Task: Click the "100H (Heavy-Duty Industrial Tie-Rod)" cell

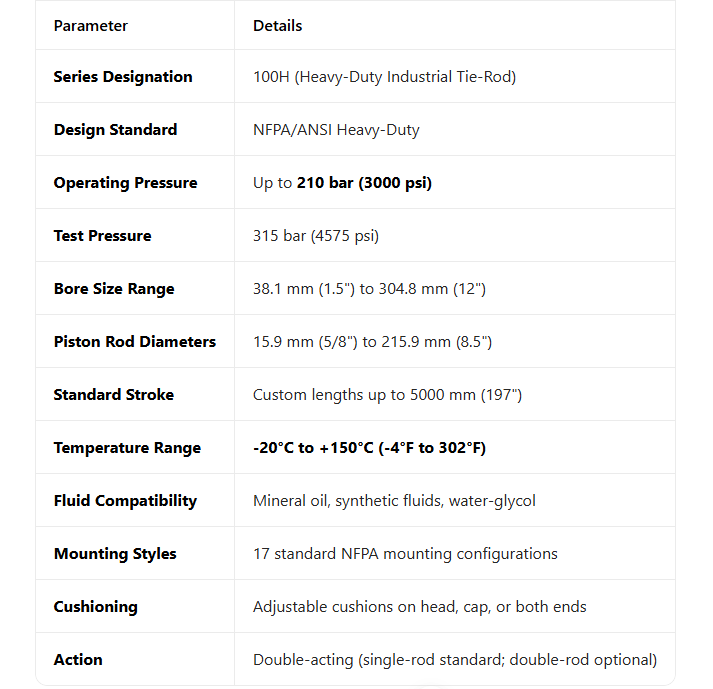Action: pos(384,77)
